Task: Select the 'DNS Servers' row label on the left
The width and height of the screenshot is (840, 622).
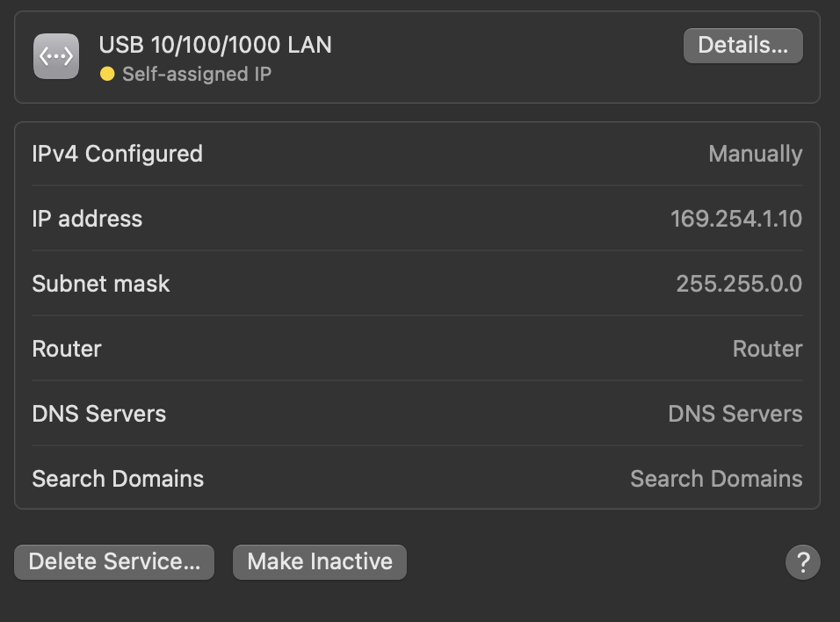Action: (x=98, y=414)
